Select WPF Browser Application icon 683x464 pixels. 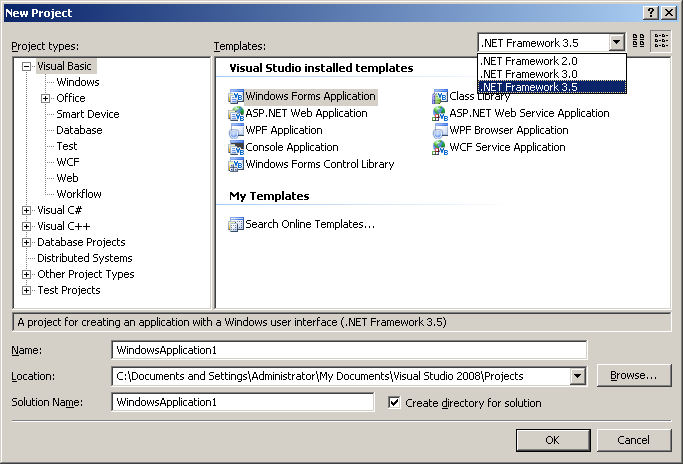[440, 130]
